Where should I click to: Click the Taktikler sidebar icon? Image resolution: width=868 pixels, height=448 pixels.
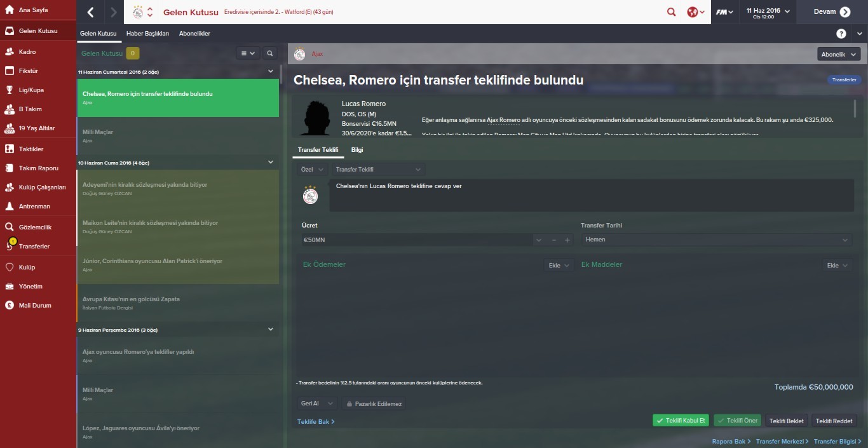click(x=9, y=149)
